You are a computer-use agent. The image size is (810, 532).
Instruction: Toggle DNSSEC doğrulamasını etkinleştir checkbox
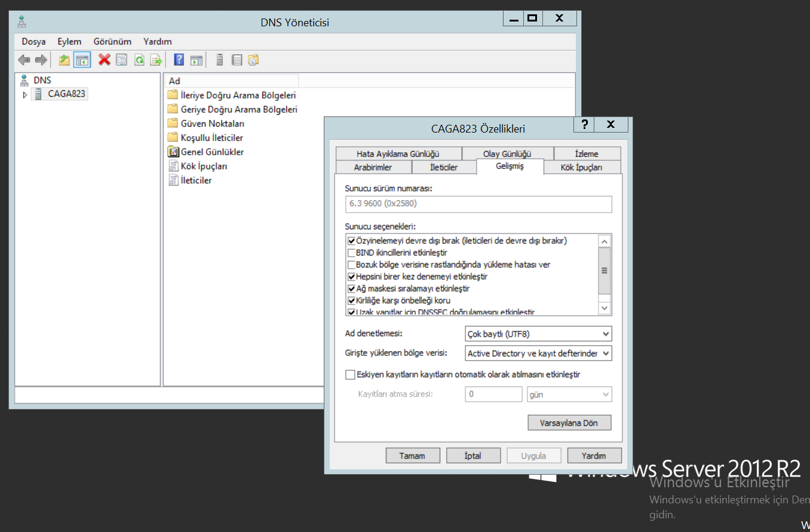coord(351,312)
